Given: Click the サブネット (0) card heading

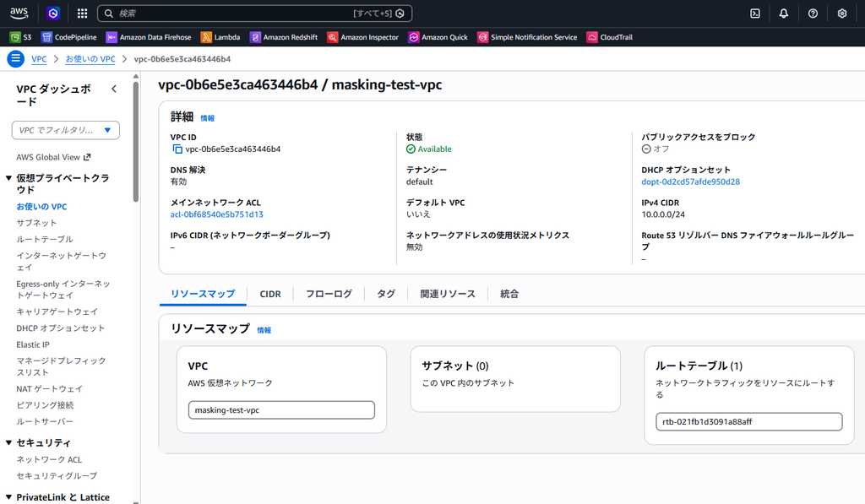Looking at the screenshot, I should click(455, 366).
